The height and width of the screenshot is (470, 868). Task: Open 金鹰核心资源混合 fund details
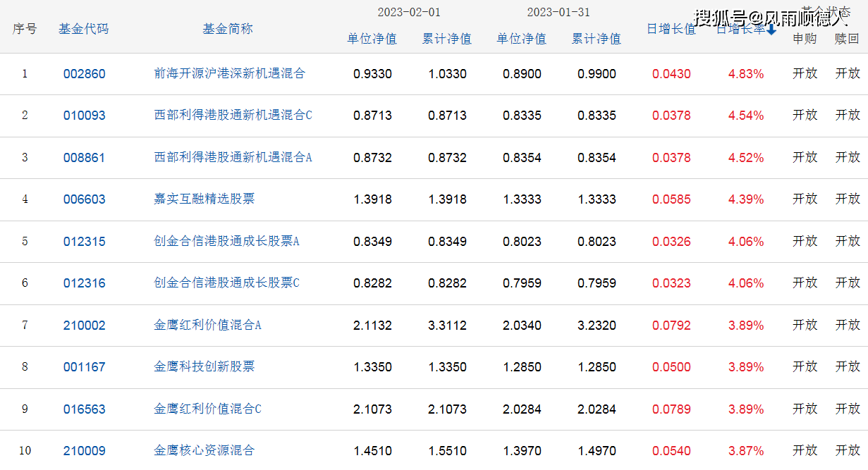click(204, 450)
